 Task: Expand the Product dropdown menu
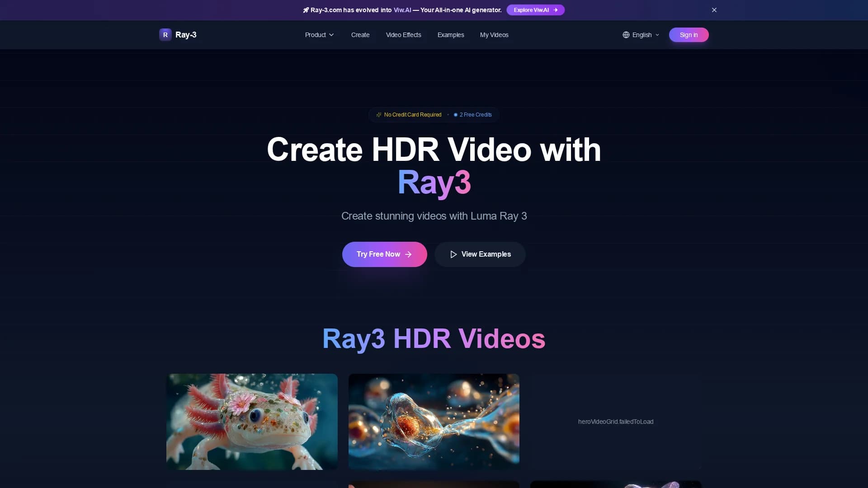coord(319,35)
